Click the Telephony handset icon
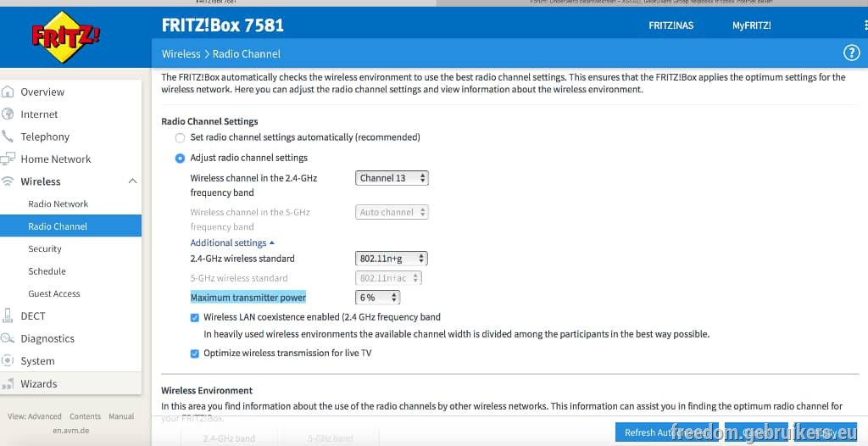The width and height of the screenshot is (868, 446). [8, 137]
